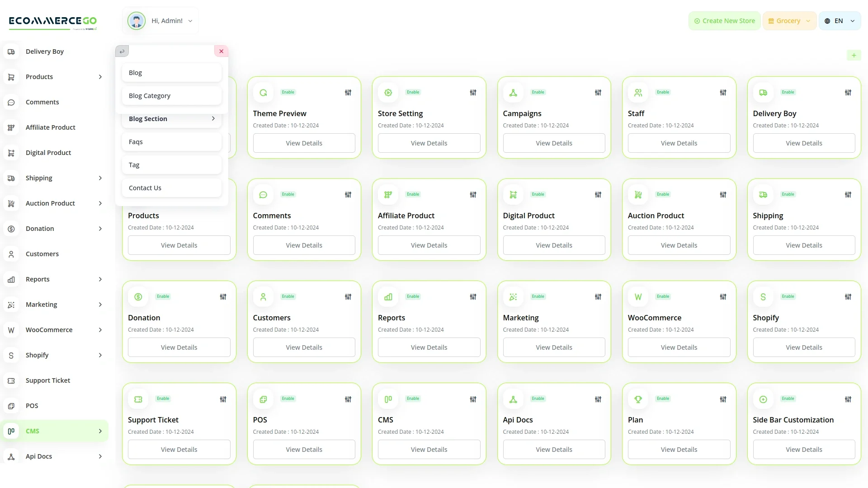The height and width of the screenshot is (488, 868).
Task: Click the sliders icon on Shopify card
Action: coord(848,297)
